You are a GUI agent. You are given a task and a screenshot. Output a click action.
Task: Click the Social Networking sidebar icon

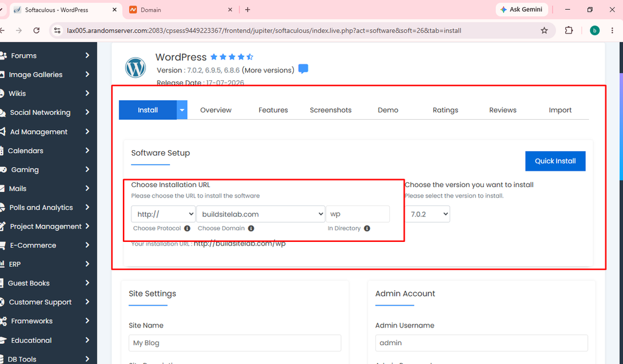click(x=3, y=113)
